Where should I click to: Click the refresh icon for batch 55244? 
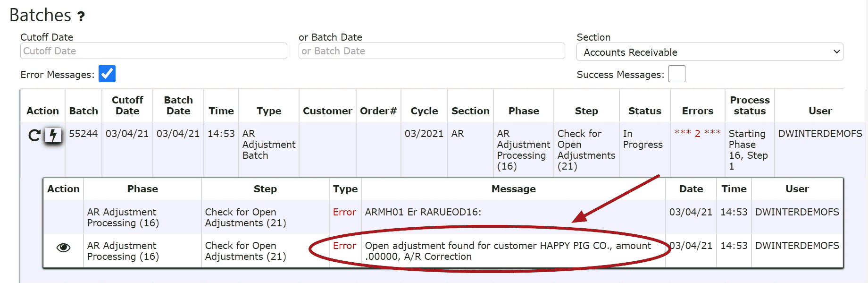[34, 136]
